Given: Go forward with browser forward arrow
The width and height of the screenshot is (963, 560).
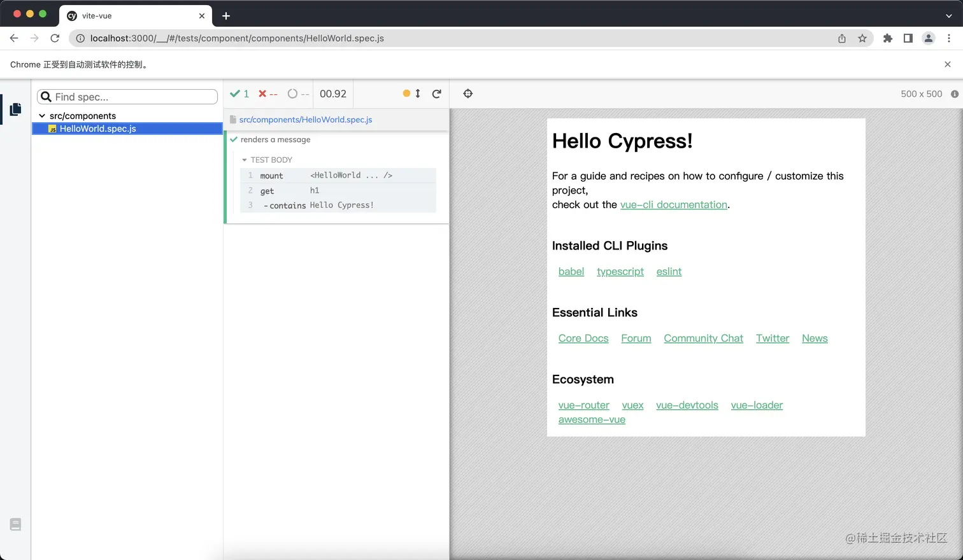Looking at the screenshot, I should [34, 38].
